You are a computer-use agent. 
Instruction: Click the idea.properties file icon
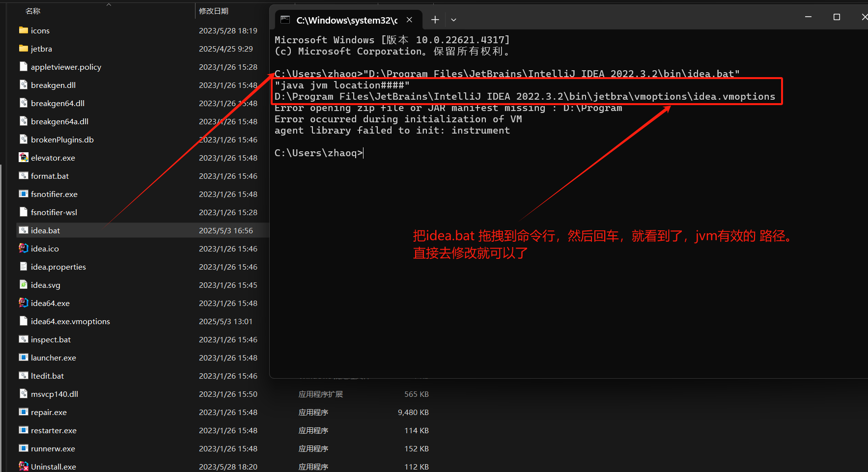click(23, 267)
